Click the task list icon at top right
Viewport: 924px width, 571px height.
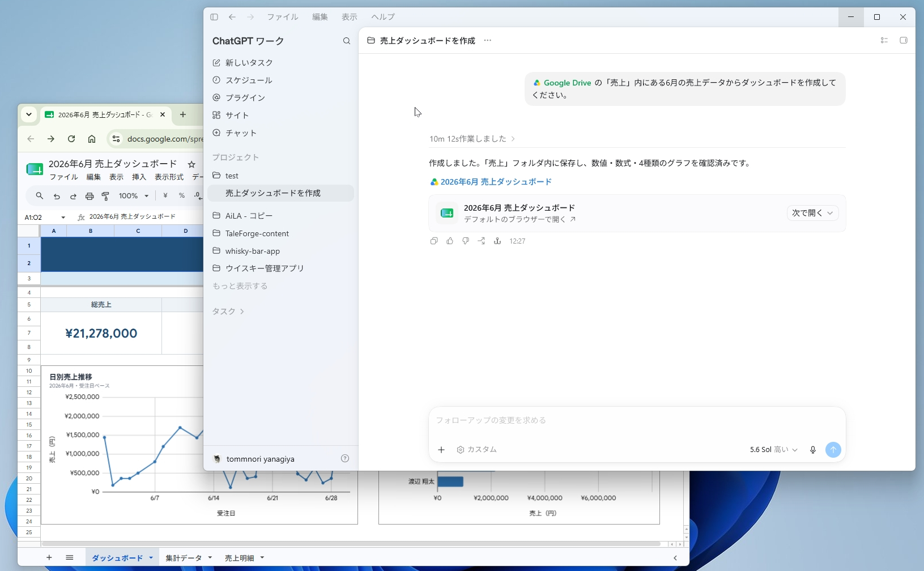884,40
